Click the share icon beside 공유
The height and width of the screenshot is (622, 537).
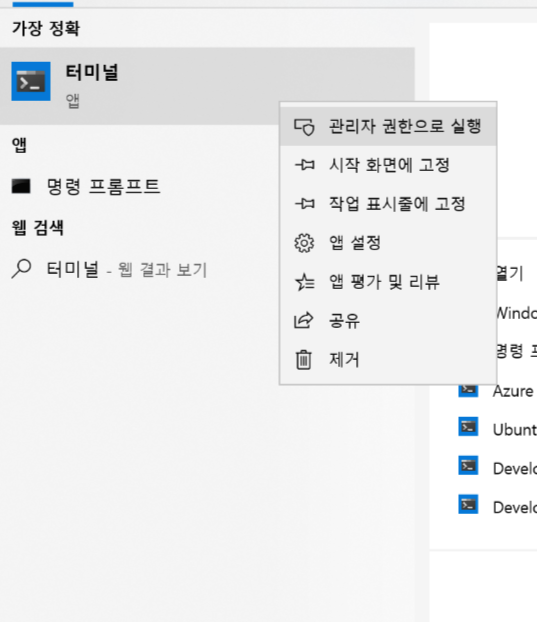[x=304, y=320]
